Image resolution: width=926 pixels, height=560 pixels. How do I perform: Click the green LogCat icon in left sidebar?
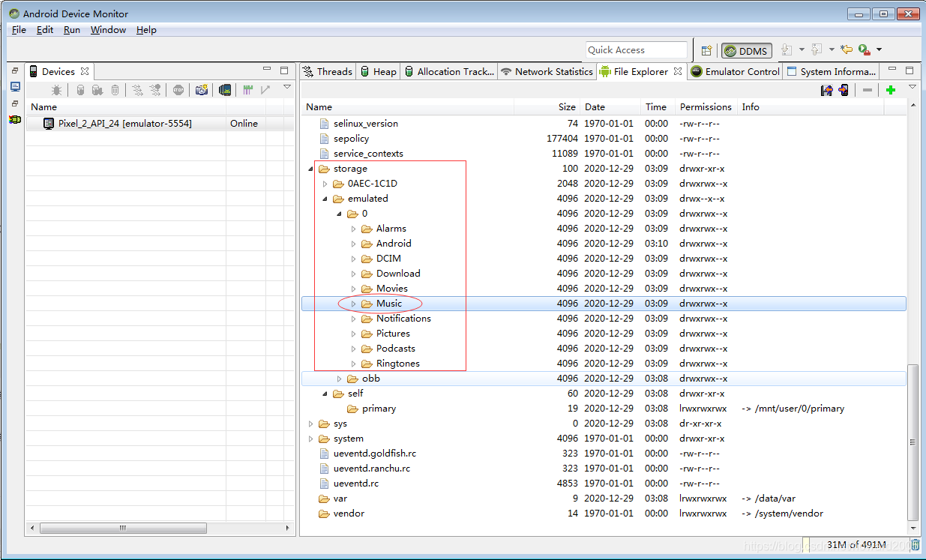[15, 120]
